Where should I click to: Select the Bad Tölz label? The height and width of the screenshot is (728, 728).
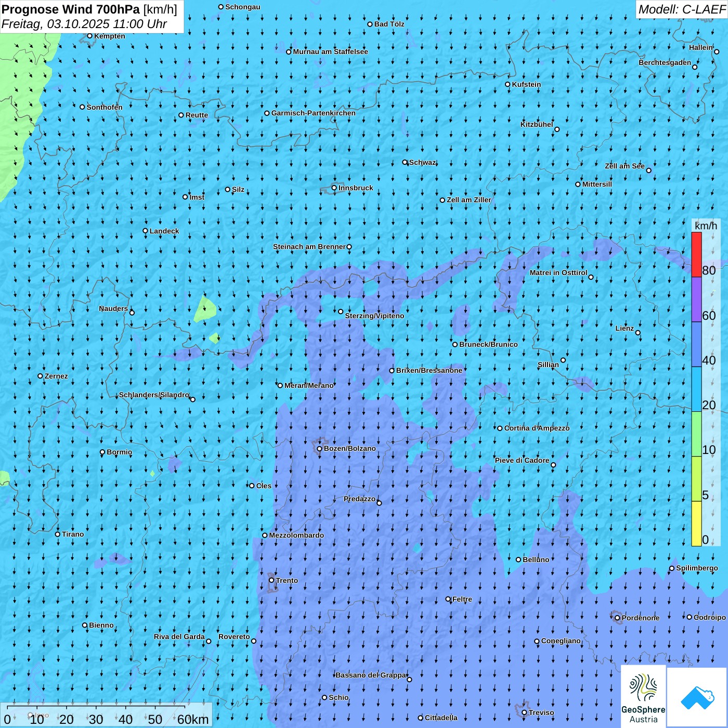click(389, 24)
